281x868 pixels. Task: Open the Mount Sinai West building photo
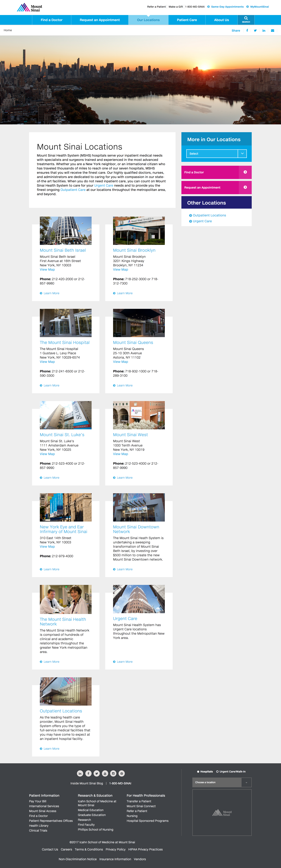(x=139, y=415)
